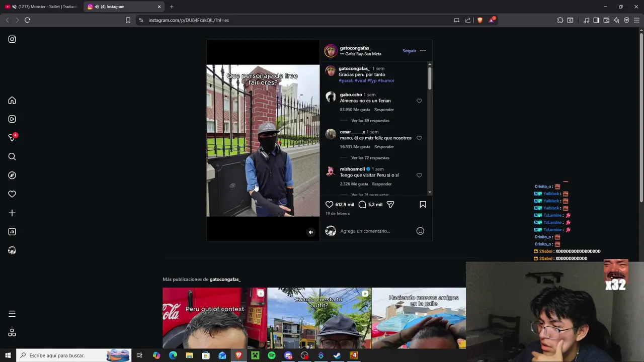Open the browser main menu
Image resolution: width=644 pixels, height=362 pixels.
coord(636,20)
